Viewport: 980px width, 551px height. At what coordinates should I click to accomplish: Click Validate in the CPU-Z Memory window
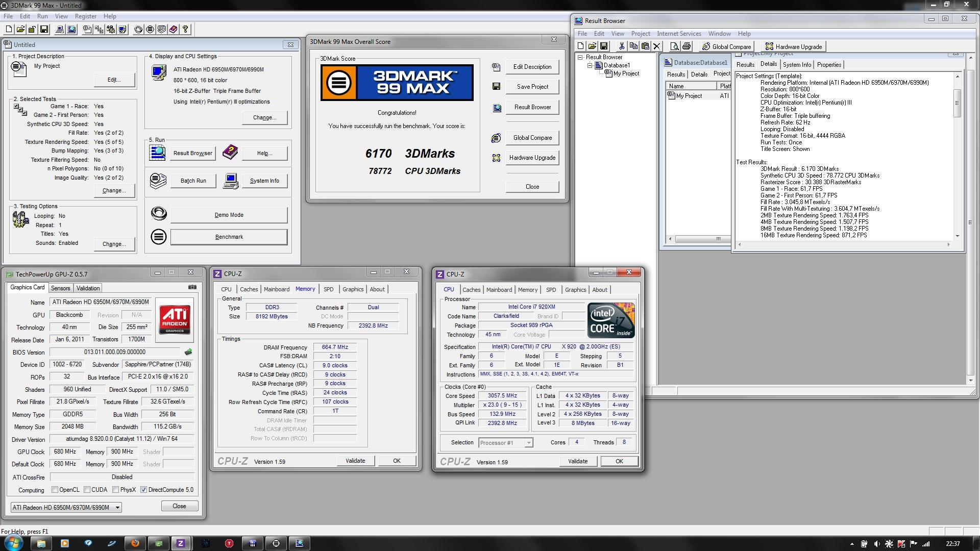(x=355, y=461)
